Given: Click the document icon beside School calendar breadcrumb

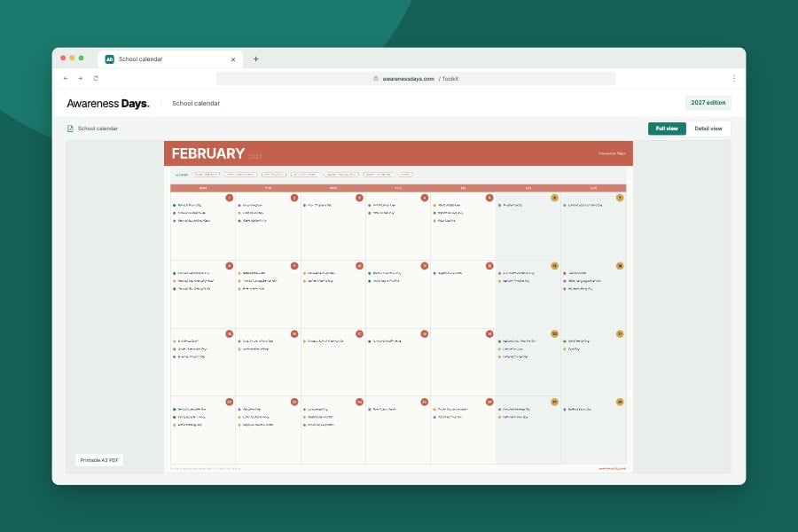Looking at the screenshot, I should tap(70, 129).
